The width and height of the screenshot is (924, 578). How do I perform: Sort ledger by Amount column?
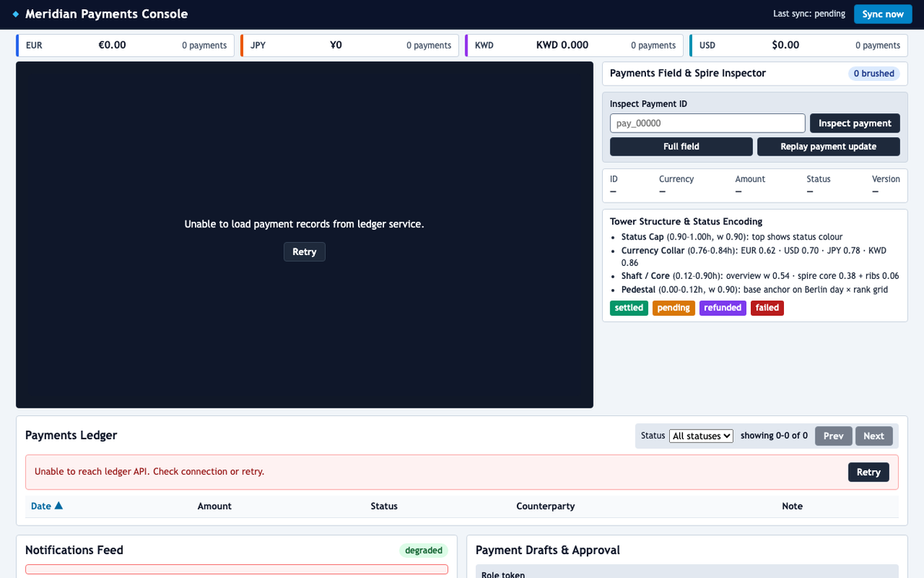214,506
